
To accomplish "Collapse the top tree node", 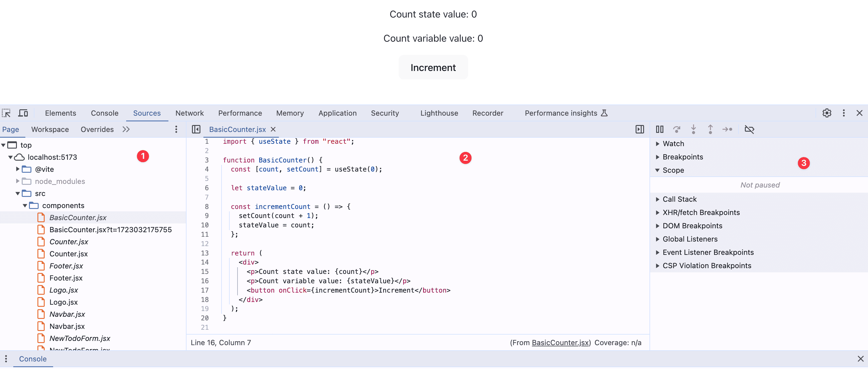I will (x=3, y=145).
